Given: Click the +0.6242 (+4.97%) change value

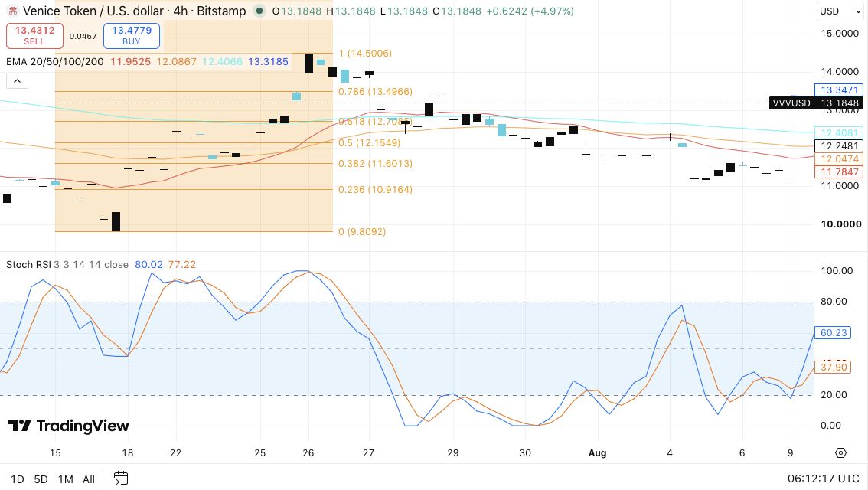Looking at the screenshot, I should pos(530,11).
